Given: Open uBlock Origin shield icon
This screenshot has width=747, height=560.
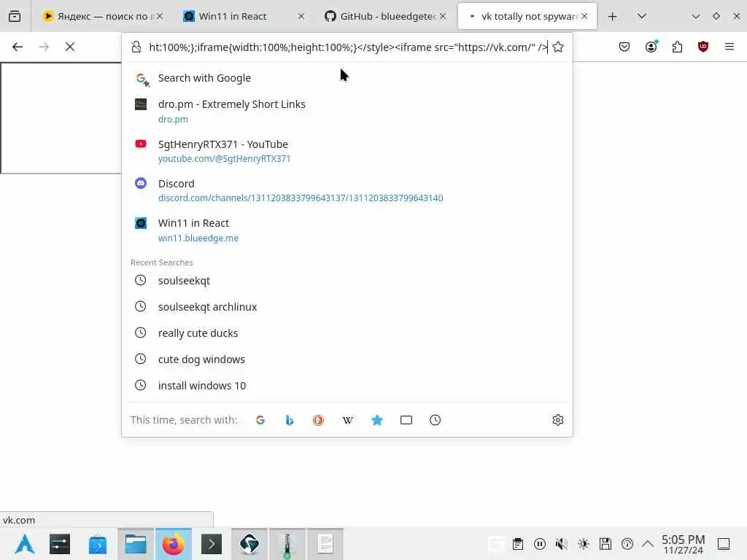Looking at the screenshot, I should point(703,47).
